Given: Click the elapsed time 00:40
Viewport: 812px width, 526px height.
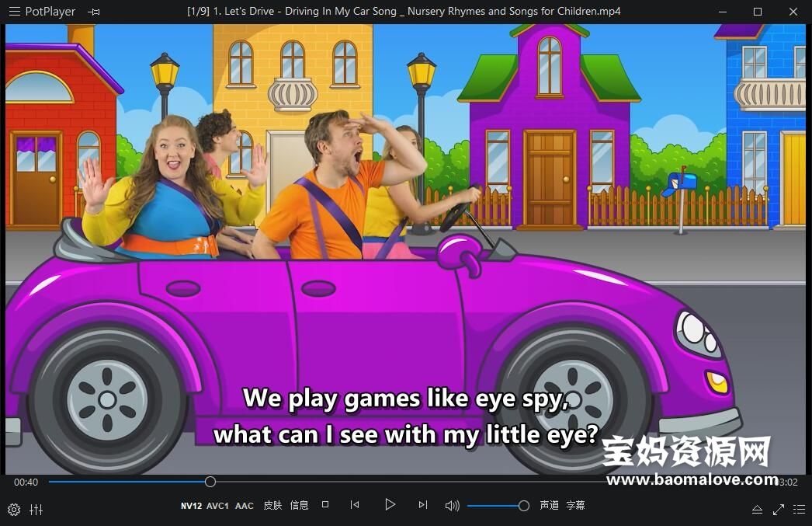Looking at the screenshot, I should point(26,482).
